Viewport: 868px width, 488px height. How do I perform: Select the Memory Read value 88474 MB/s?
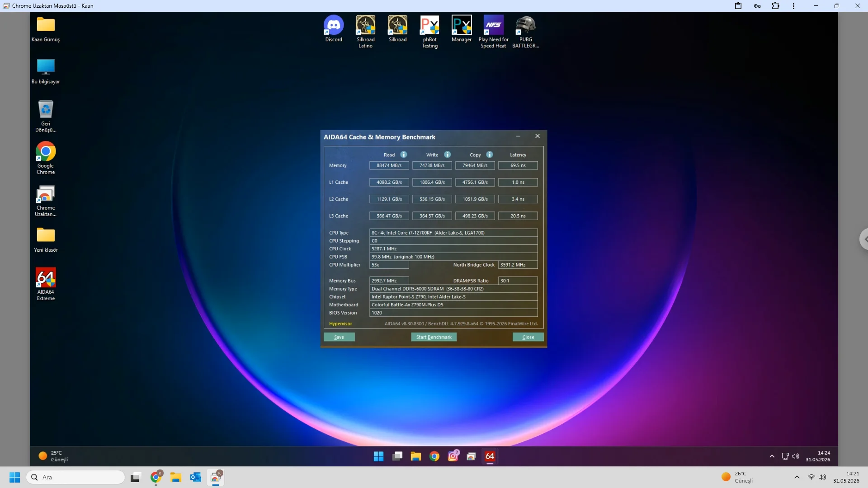[x=389, y=165]
